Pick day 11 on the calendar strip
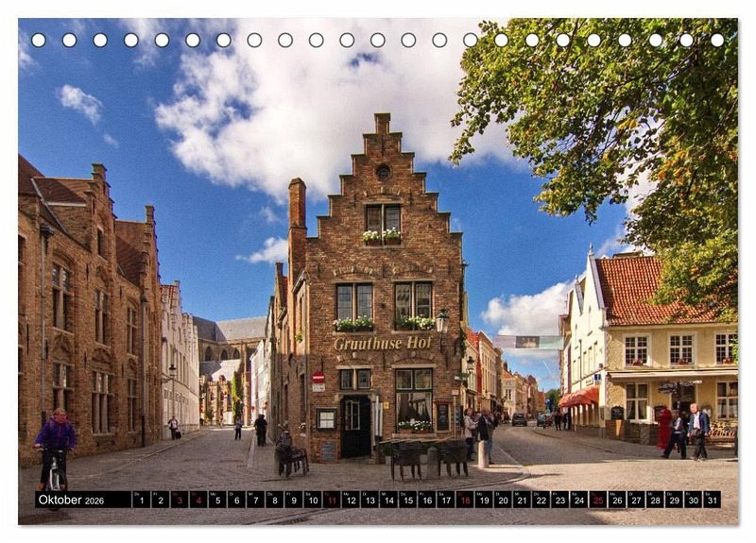The height and width of the screenshot is (543, 756). [331, 501]
